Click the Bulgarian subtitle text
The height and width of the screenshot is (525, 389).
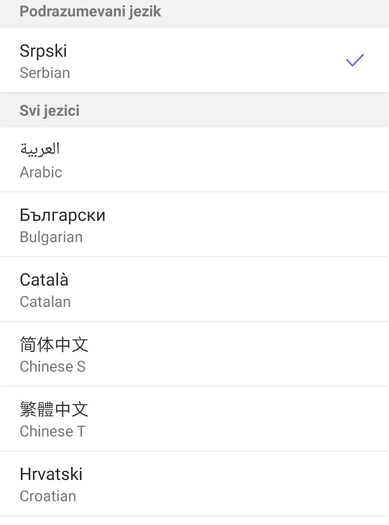[51, 237]
